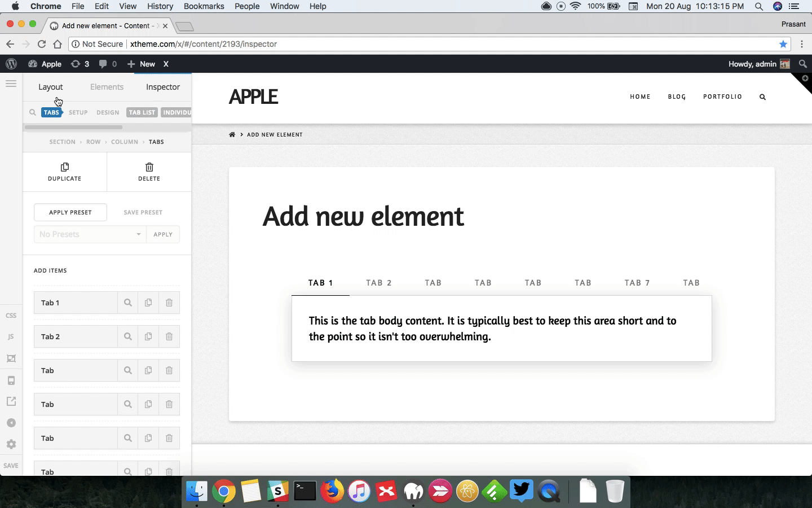Duplicate the Tab 2 item
812x508 pixels.
tap(148, 336)
